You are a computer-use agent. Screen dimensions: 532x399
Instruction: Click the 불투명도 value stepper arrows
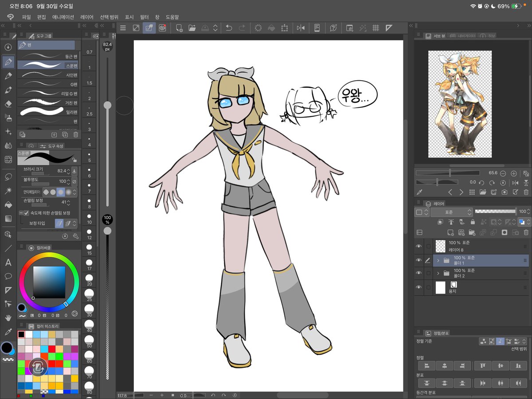69,181
